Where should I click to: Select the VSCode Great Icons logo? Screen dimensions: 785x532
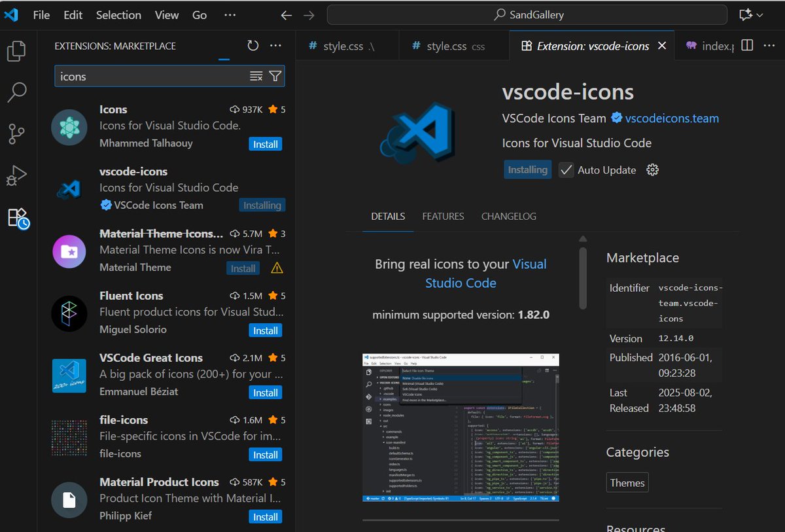69,376
